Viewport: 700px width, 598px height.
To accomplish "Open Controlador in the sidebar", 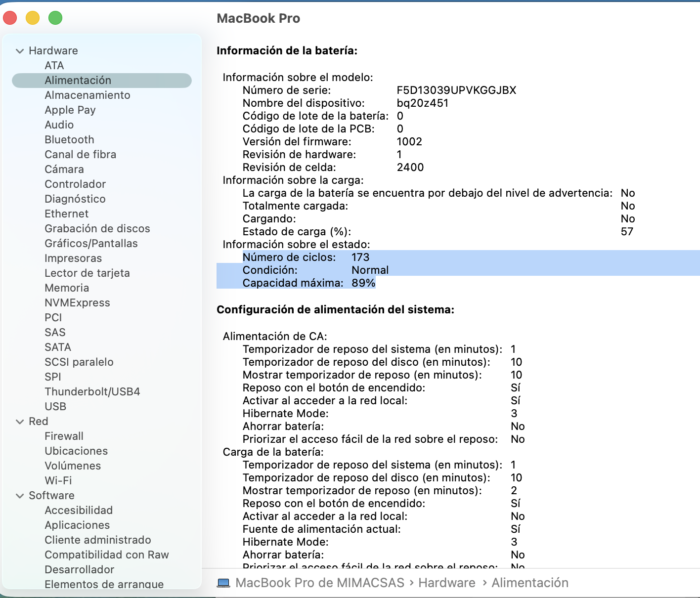I will 75,184.
